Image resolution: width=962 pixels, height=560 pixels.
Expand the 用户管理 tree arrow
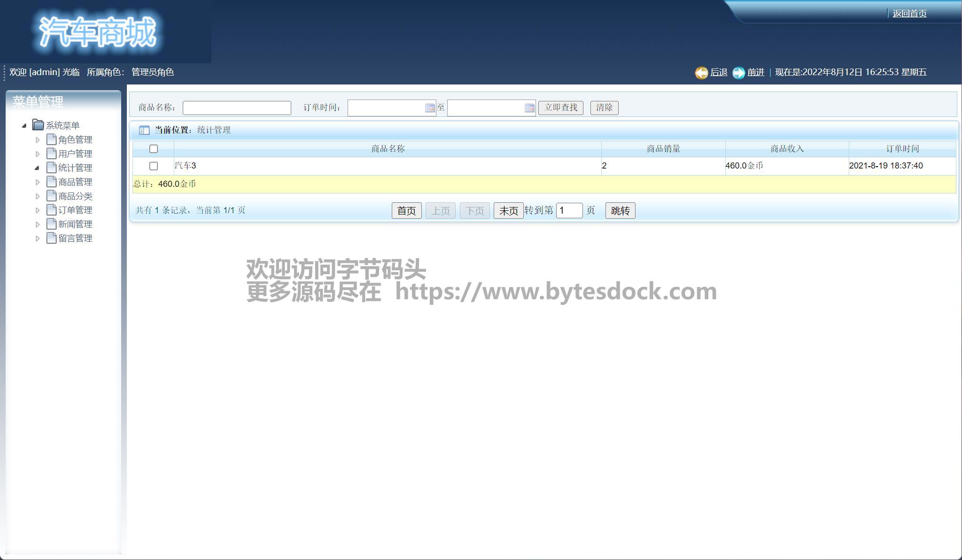tap(38, 154)
